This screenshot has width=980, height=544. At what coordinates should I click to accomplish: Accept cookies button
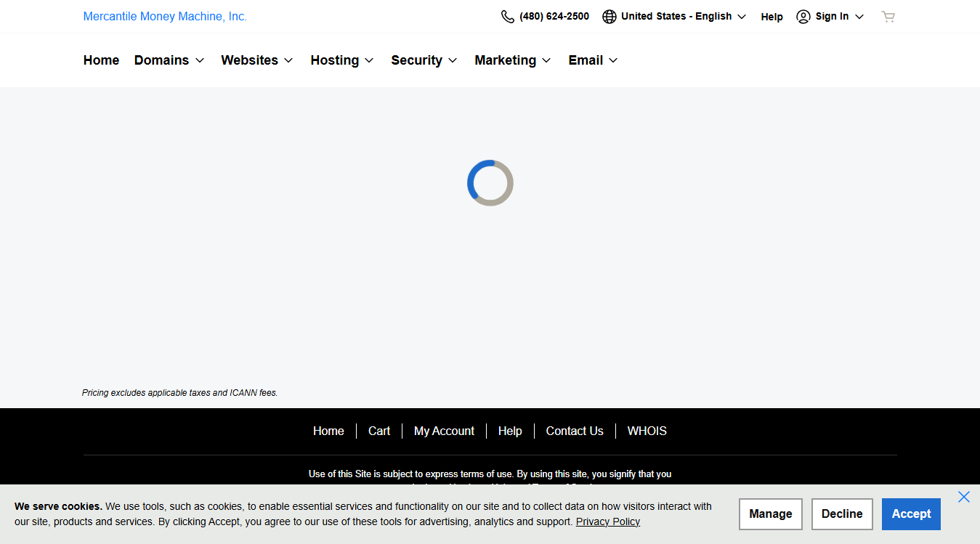click(x=911, y=514)
